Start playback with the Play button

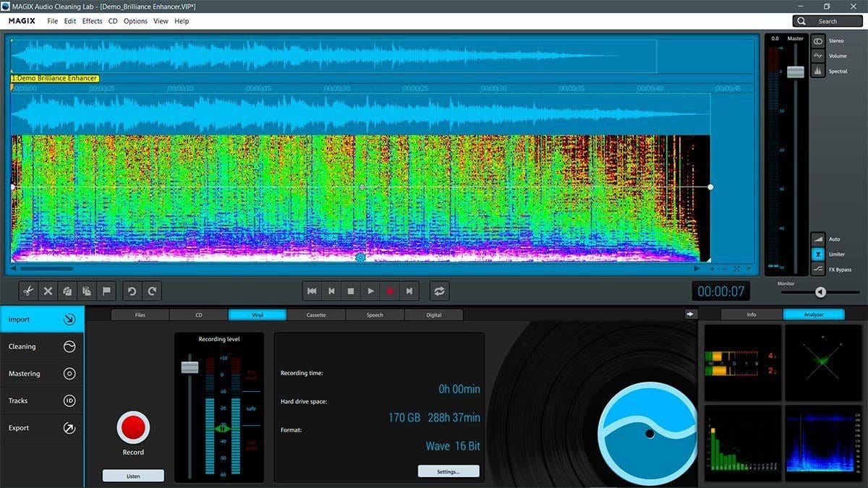coord(370,291)
